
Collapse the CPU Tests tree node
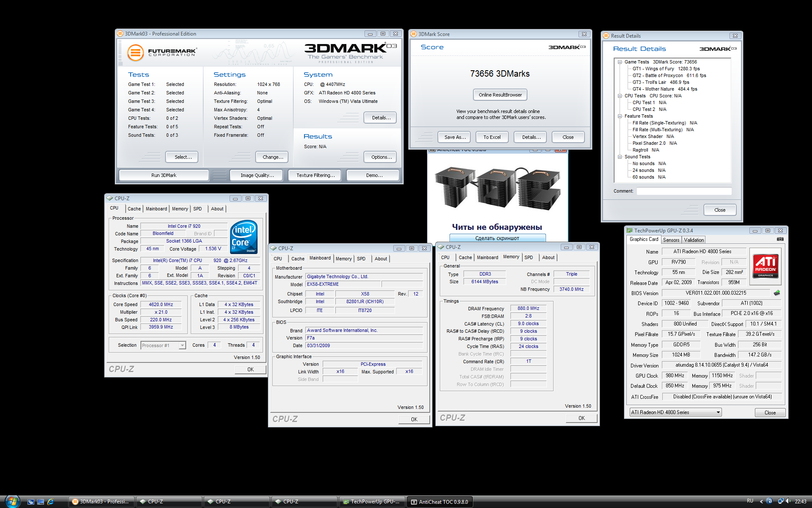click(x=620, y=96)
